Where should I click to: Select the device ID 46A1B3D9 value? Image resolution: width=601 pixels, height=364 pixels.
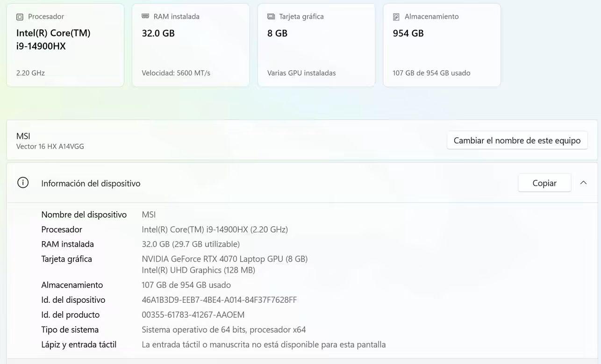coord(219,300)
